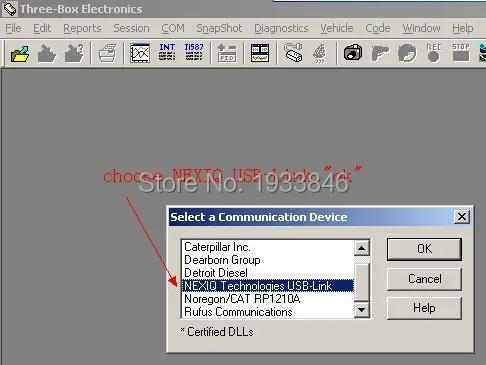Image resolution: width=486 pixels, height=365 pixels.
Task: Select Rufus Communications in the list
Action: [268, 312]
